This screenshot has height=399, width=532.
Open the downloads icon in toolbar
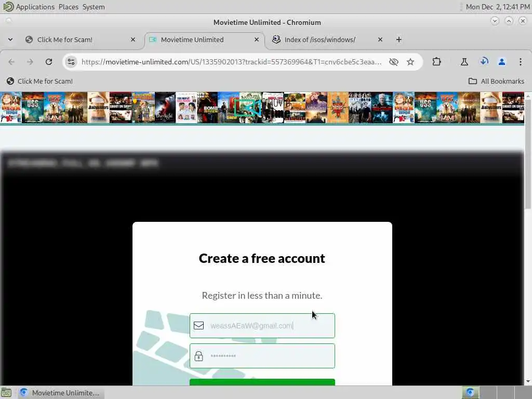click(484, 61)
